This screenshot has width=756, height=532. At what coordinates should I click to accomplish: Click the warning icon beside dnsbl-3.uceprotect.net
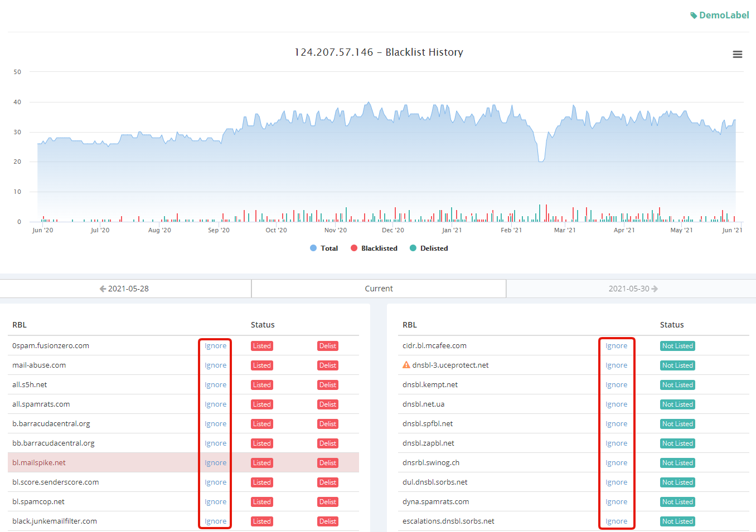coord(406,365)
